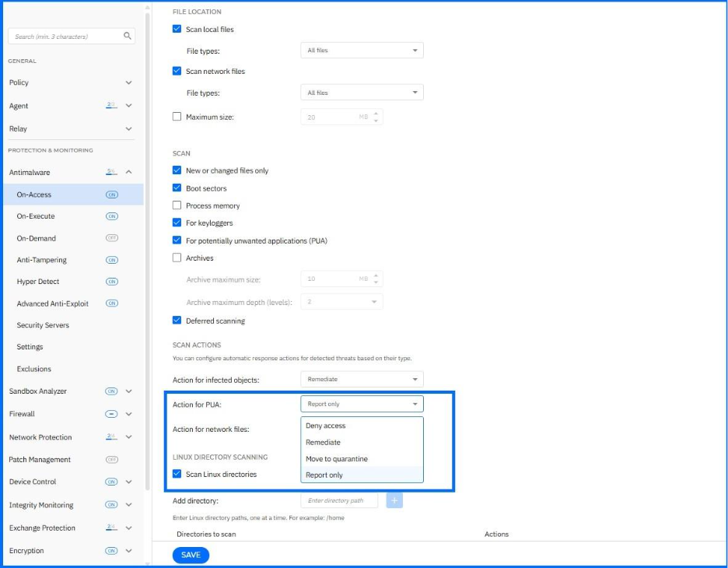Click the ON badge next to On-Execute
The image size is (728, 568).
coord(112,216)
